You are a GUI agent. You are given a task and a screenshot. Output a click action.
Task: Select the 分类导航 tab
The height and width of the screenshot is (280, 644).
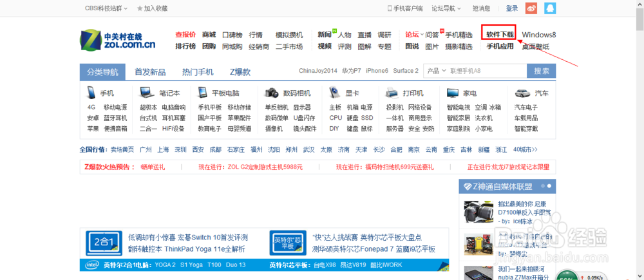pos(102,72)
